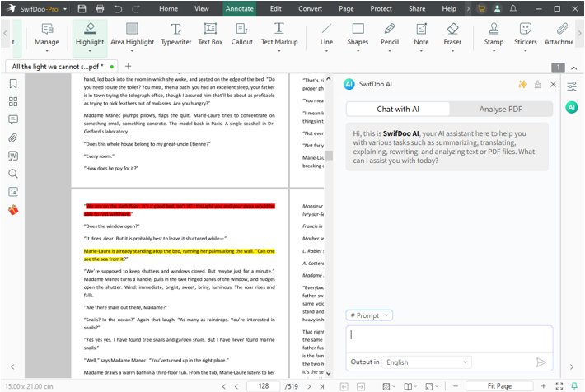Zoom in with the plus button
The height and width of the screenshot is (392, 585).
(544, 386)
